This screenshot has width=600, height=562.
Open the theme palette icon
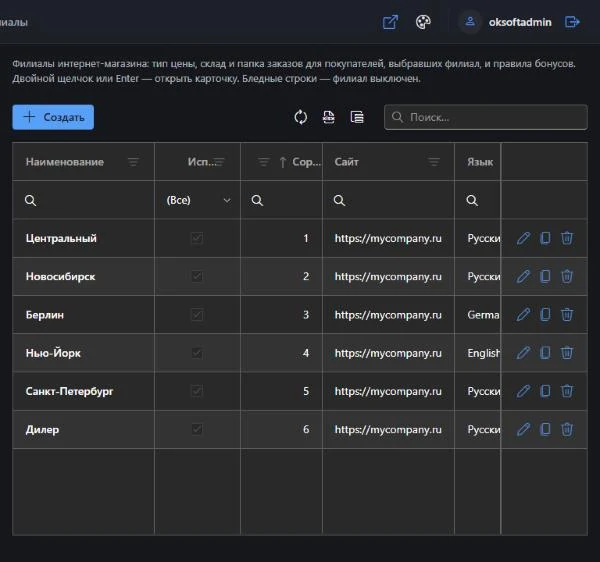423,22
